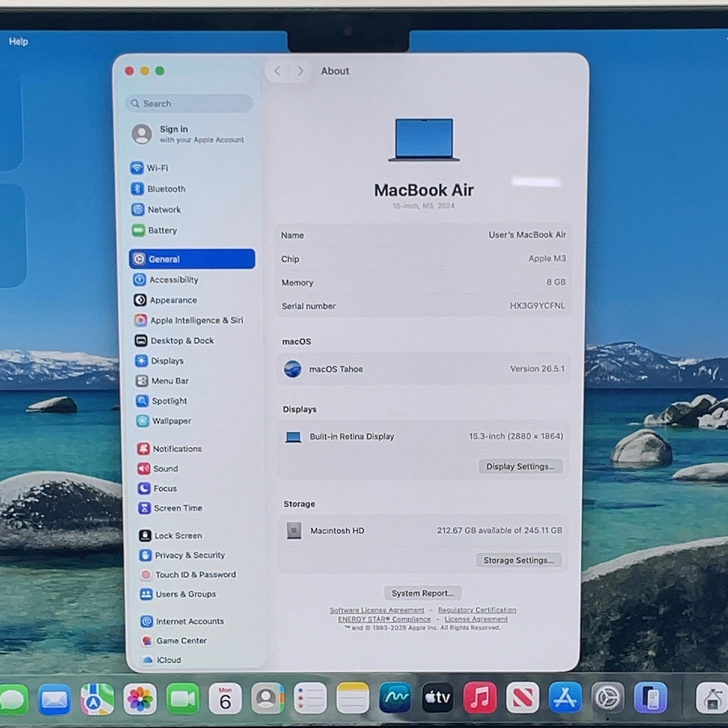The height and width of the screenshot is (728, 728).
Task: Open Apple Intelligence & Siri settings
Action: point(189,320)
